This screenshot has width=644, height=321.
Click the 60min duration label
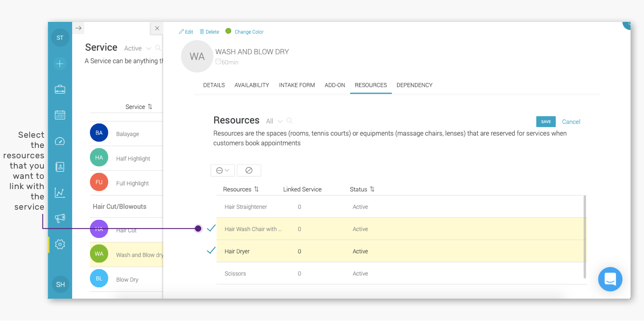(227, 62)
